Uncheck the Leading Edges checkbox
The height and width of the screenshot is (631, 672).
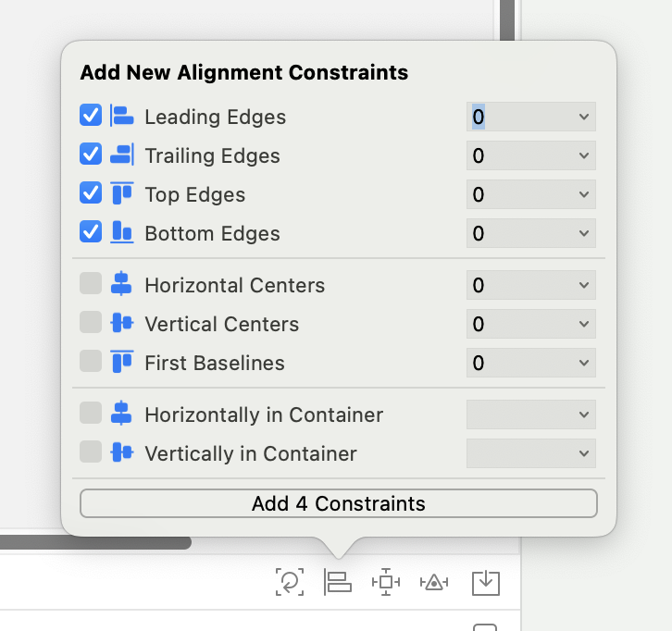coord(91,116)
